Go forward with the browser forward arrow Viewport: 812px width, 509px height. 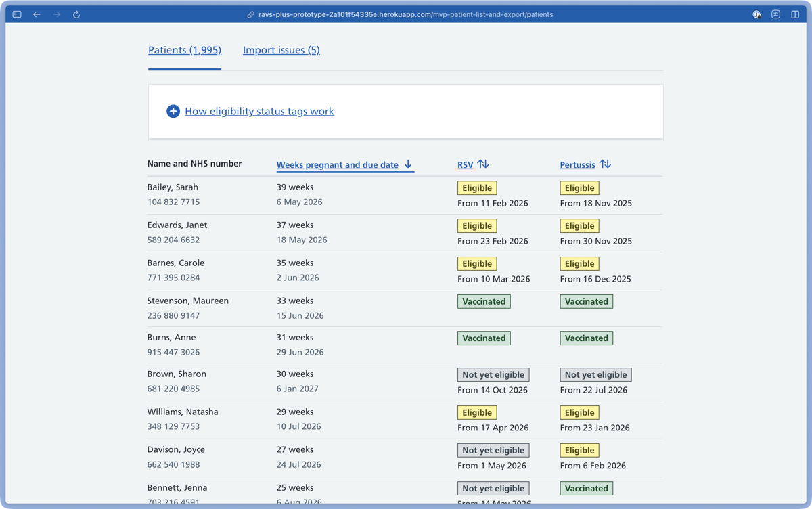pos(57,14)
